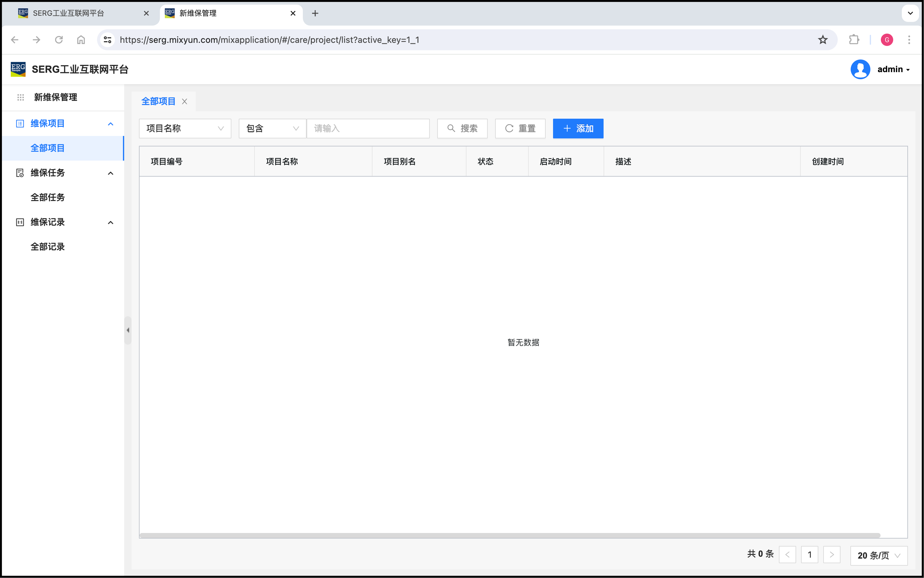Viewport: 924px width, 578px height.
Task: Collapse the 维保项目 menu section
Action: [111, 124]
